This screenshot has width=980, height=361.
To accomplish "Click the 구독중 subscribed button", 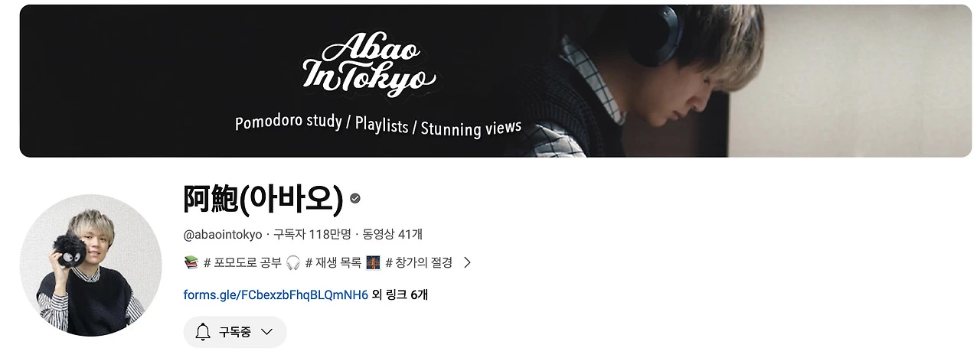I will [235, 332].
